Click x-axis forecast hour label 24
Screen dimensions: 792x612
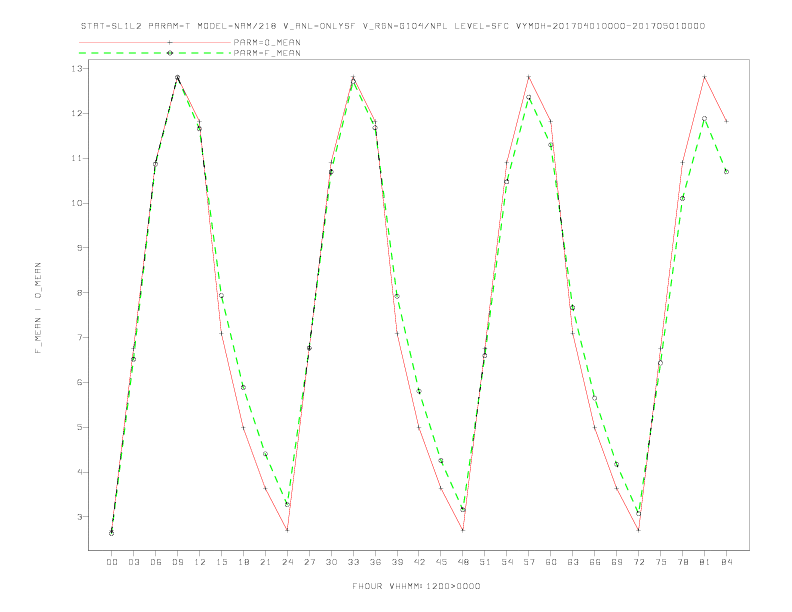point(287,562)
